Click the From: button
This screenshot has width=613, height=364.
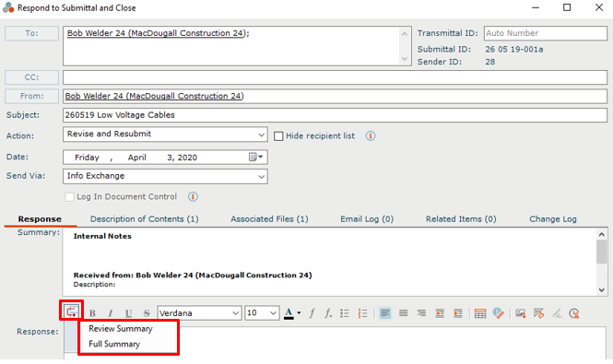pyautogui.click(x=31, y=96)
